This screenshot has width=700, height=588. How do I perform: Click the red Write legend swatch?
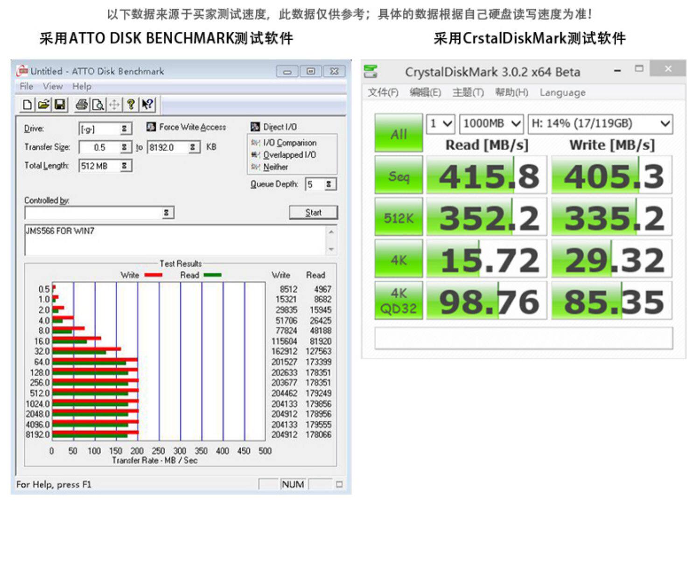pyautogui.click(x=154, y=275)
